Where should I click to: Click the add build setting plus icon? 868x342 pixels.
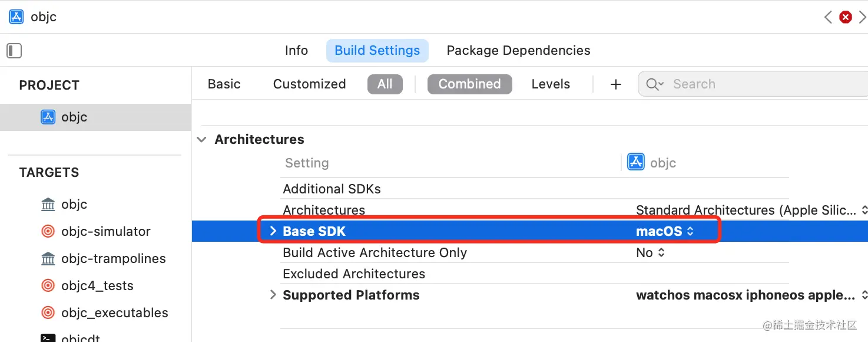pyautogui.click(x=616, y=84)
